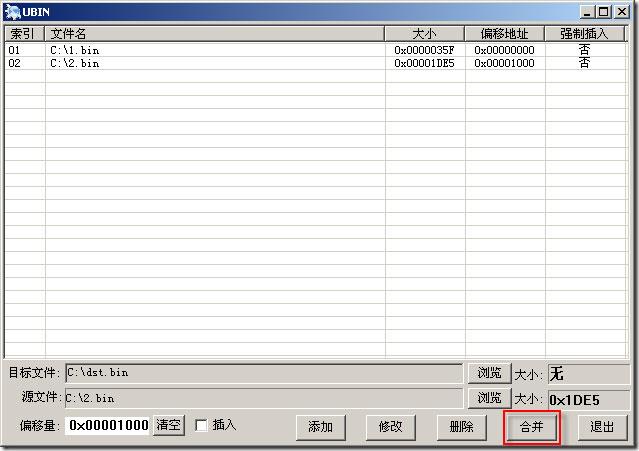The width and height of the screenshot is (639, 451).
Task: Click the UBIN application icon in title bar
Action: point(12,12)
